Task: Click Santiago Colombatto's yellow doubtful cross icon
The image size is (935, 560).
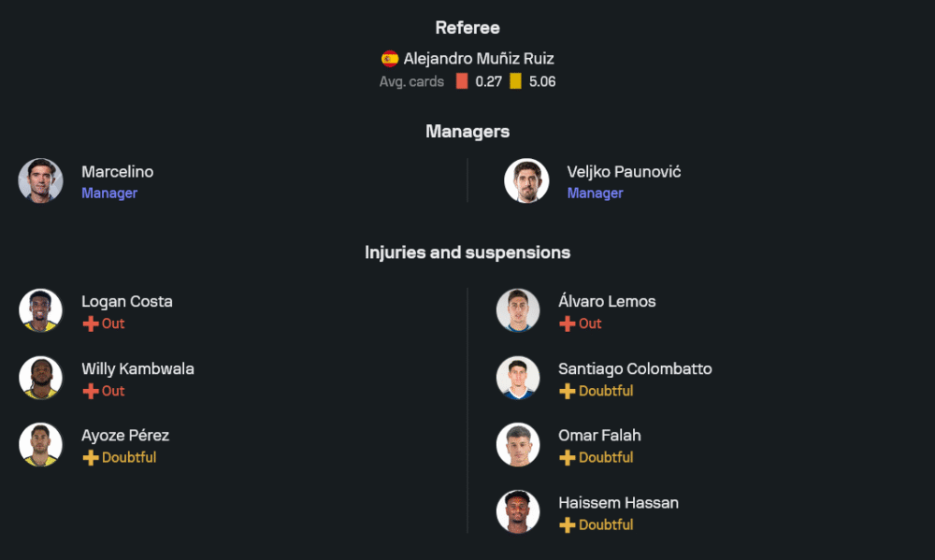Action: pyautogui.click(x=568, y=391)
